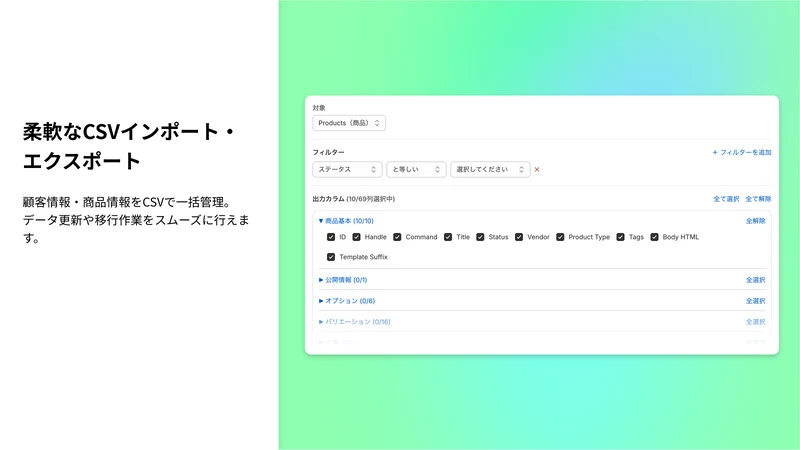Viewport: 800px width, 450px height.
Task: Remove the filter with the red X
Action: coord(537,169)
